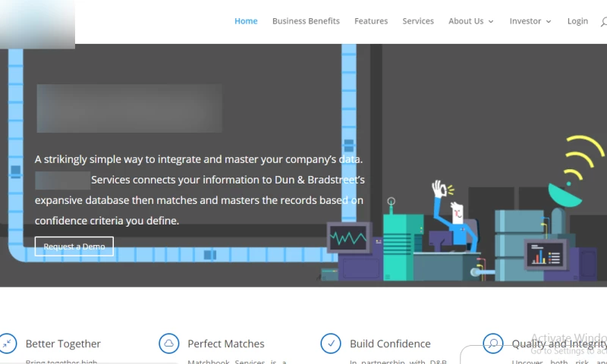The height and width of the screenshot is (364, 607).
Task: Click the Quality and Integrity magnifier icon
Action: click(x=492, y=343)
